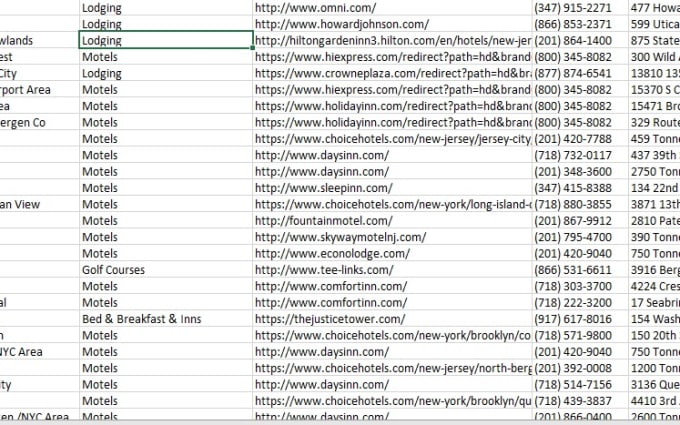Select phone number (877) 874-6541

[x=580, y=73]
